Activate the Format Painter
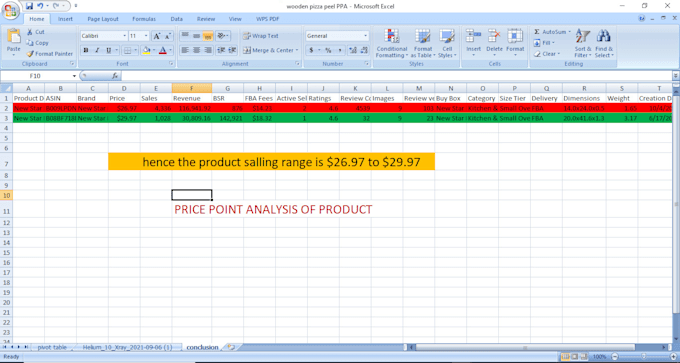The height and width of the screenshot is (363, 680). pos(49,54)
